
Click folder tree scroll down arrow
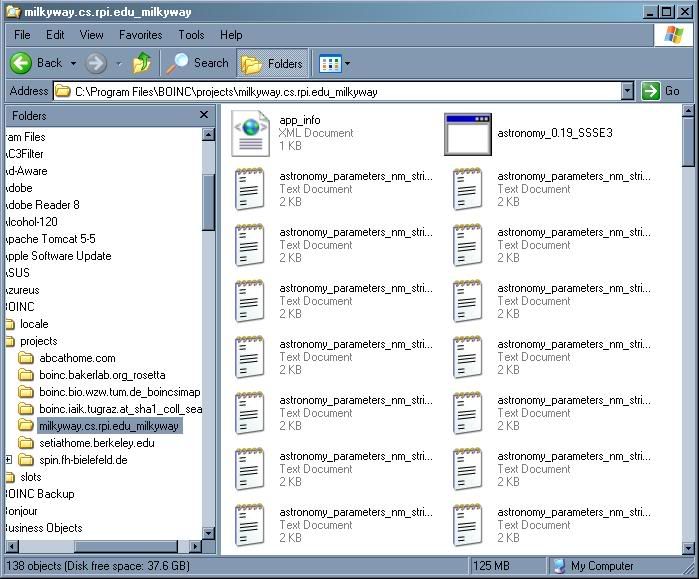point(208,533)
